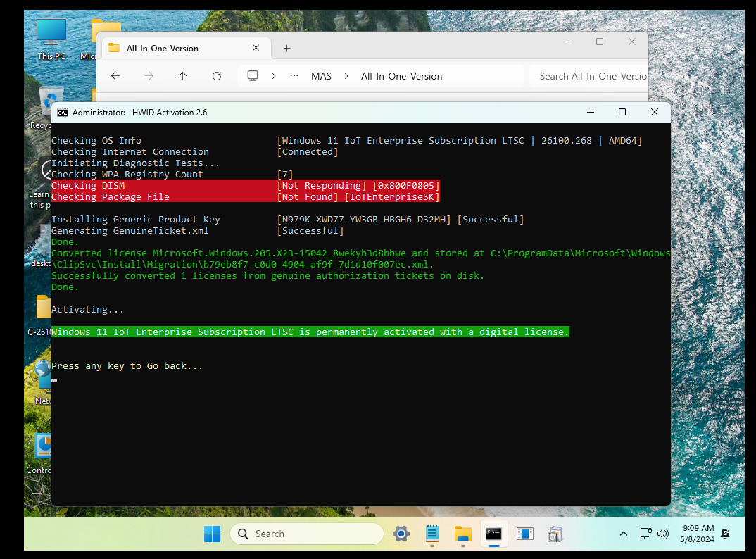This screenshot has height=559, width=756.
Task: Go forward in File Explorer
Action: click(149, 76)
